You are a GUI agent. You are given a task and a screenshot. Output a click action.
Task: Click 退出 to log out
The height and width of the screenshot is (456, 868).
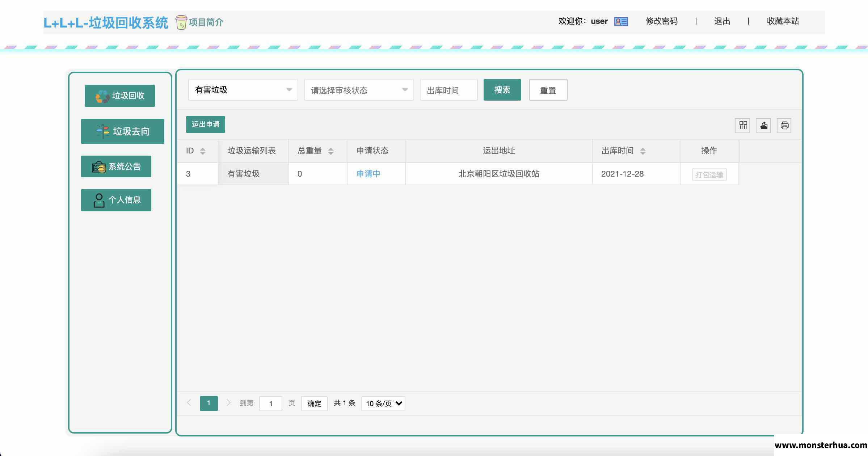tap(722, 21)
